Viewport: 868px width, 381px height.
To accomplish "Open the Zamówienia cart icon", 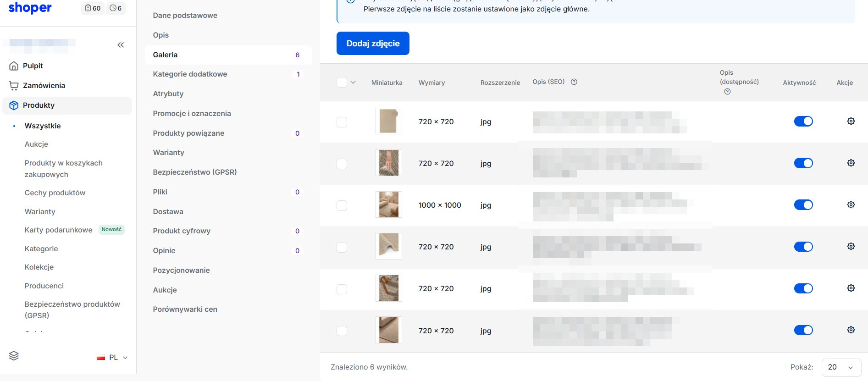I will click(14, 85).
